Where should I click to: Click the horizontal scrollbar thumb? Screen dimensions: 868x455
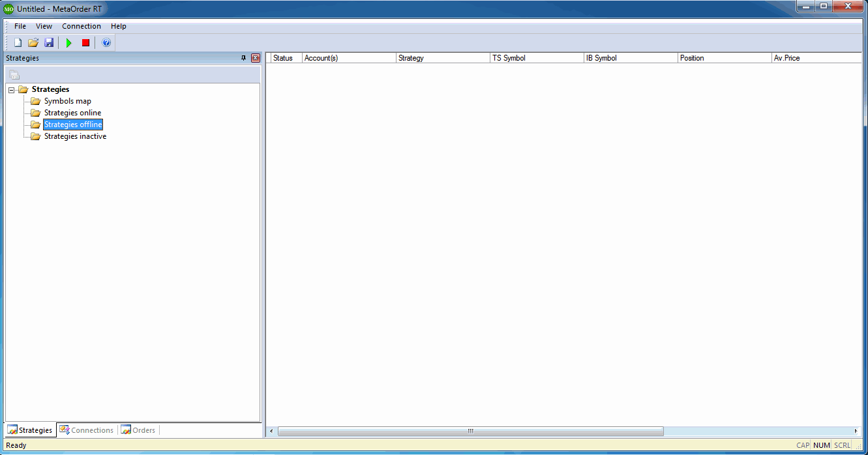(471, 432)
